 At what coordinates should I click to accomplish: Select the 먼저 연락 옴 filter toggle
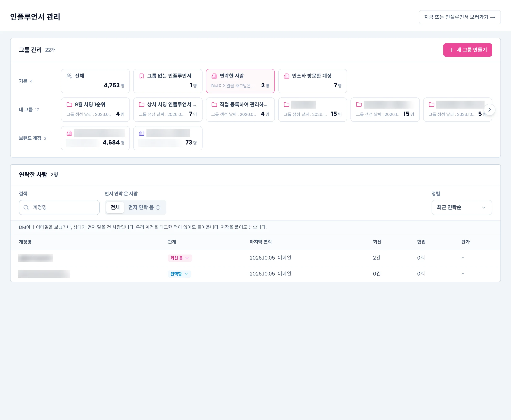pos(144,207)
